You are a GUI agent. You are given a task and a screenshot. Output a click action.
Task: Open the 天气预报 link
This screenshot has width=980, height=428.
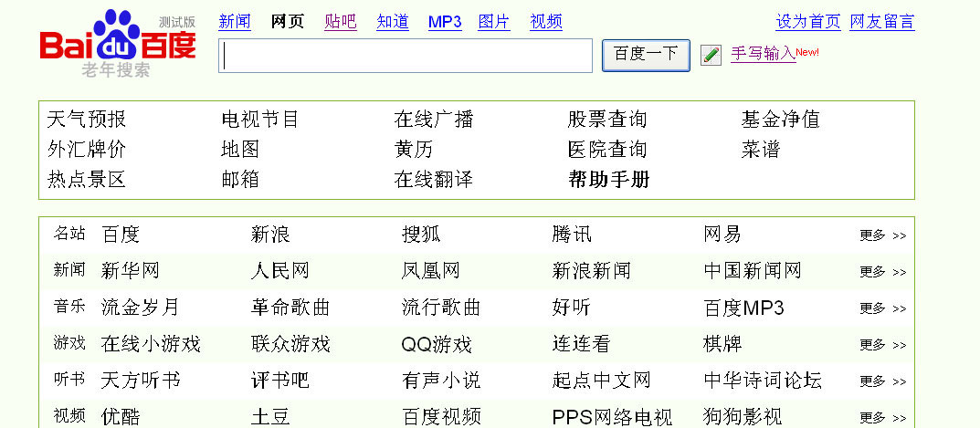(x=86, y=119)
